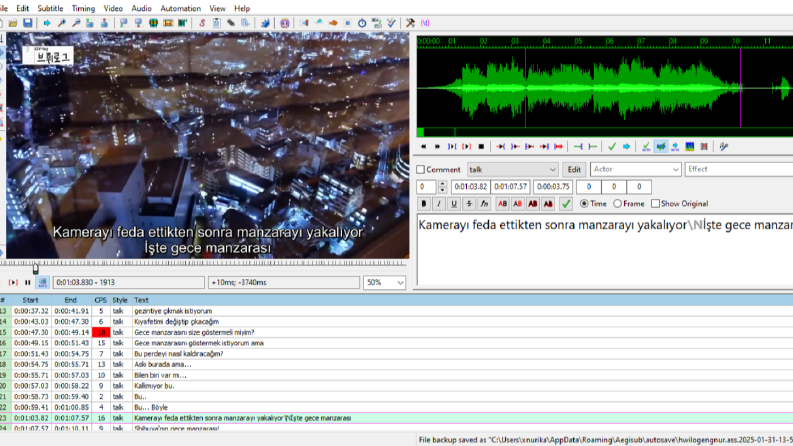The height and width of the screenshot is (446, 793).
Task: Stop audio playback with the stop square
Action: click(481, 147)
